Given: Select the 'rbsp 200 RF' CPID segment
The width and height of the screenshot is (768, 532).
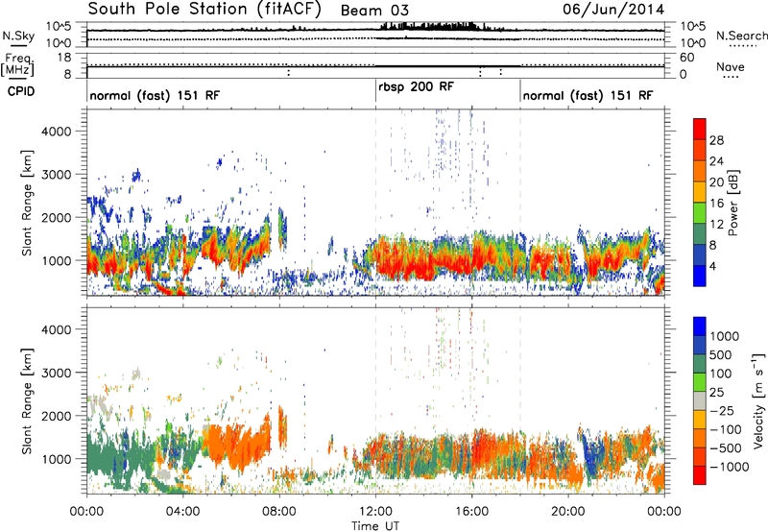Looking at the screenshot, I should pyautogui.click(x=416, y=86).
